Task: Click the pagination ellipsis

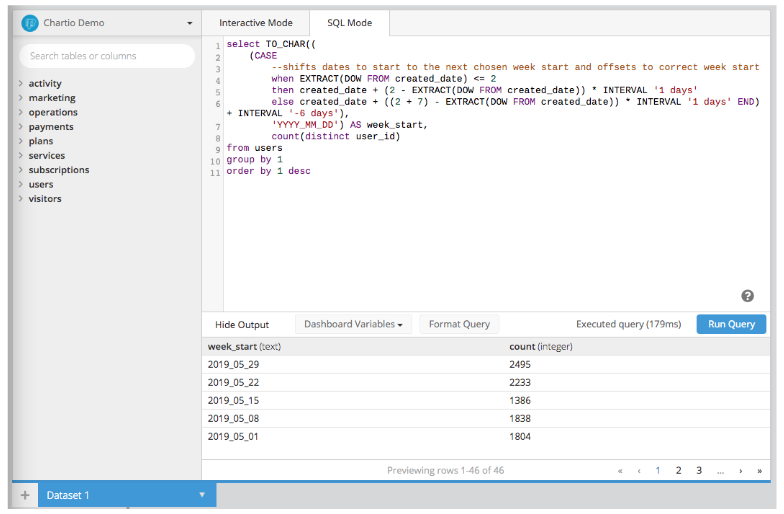Action: pyautogui.click(x=720, y=471)
